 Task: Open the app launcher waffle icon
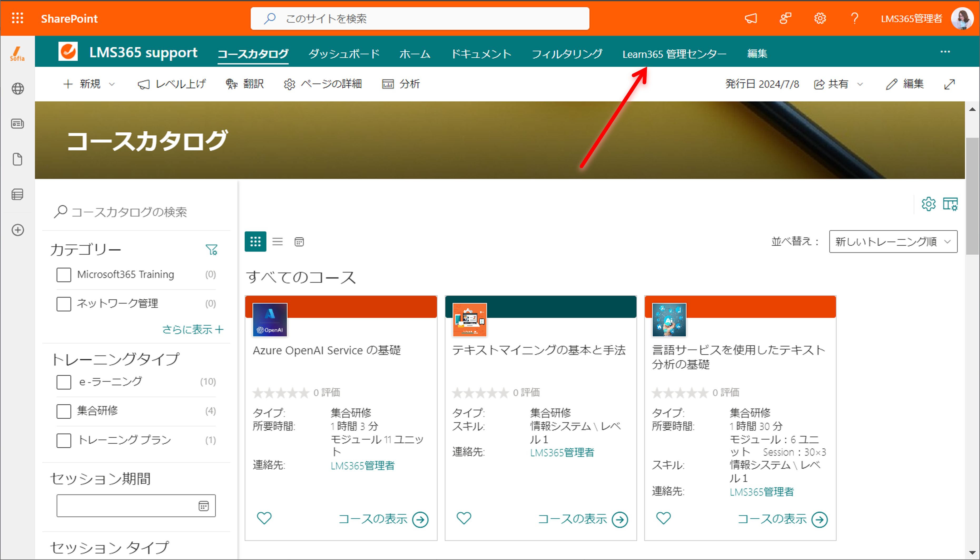click(17, 18)
